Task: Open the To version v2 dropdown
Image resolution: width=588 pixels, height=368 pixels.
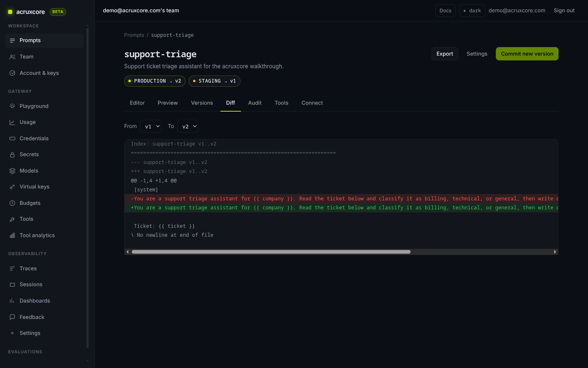Action: pos(188,126)
